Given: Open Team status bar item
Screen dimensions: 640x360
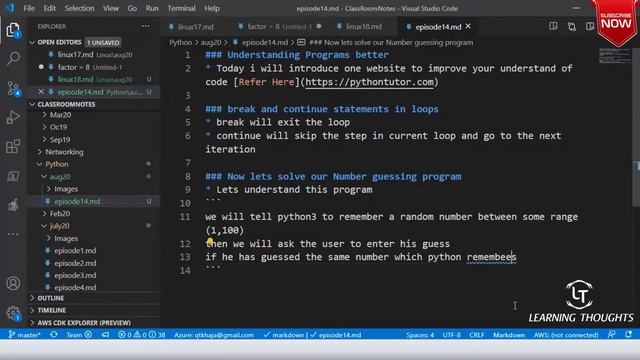Looking at the screenshot, I should [79, 335].
